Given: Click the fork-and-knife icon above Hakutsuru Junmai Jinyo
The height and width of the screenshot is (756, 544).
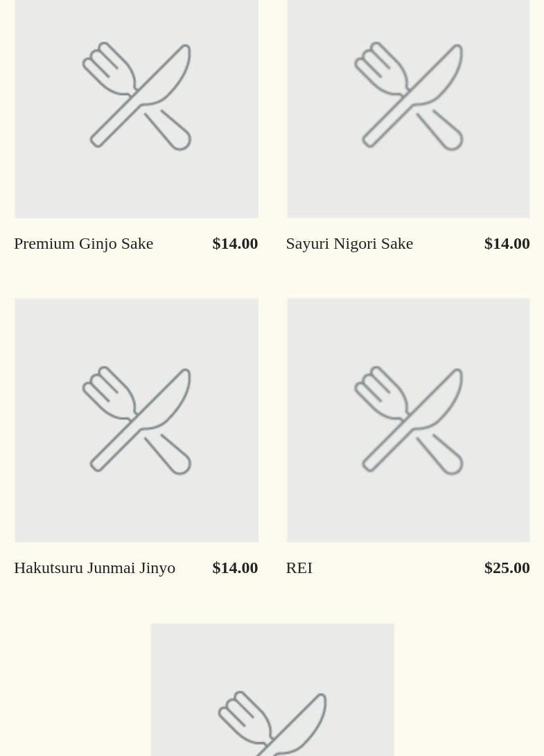Looking at the screenshot, I should pos(137,420).
